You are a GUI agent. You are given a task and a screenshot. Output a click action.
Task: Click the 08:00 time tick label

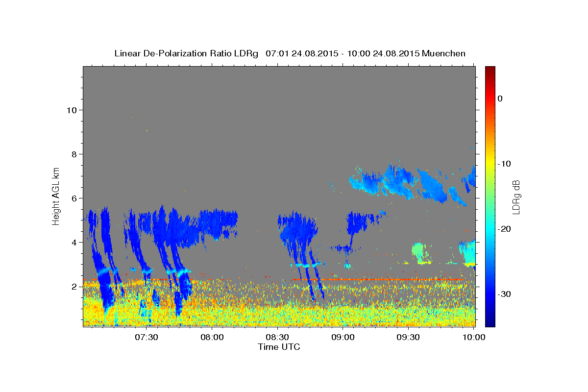click(x=212, y=337)
